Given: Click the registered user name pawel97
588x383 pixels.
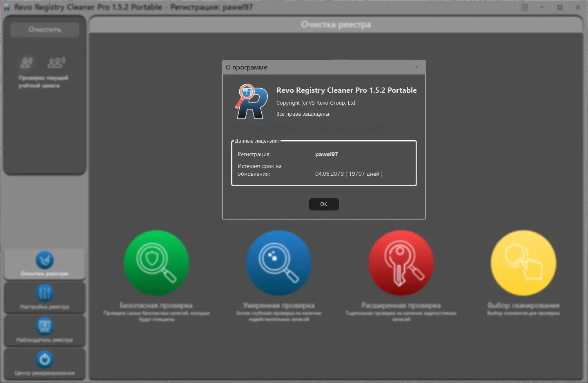Looking at the screenshot, I should pos(327,154).
